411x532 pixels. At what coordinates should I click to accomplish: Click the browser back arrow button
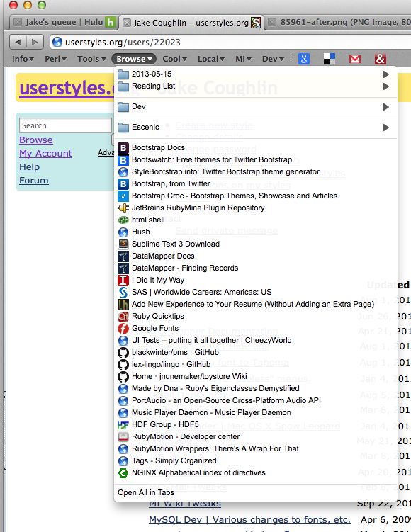[x=18, y=42]
